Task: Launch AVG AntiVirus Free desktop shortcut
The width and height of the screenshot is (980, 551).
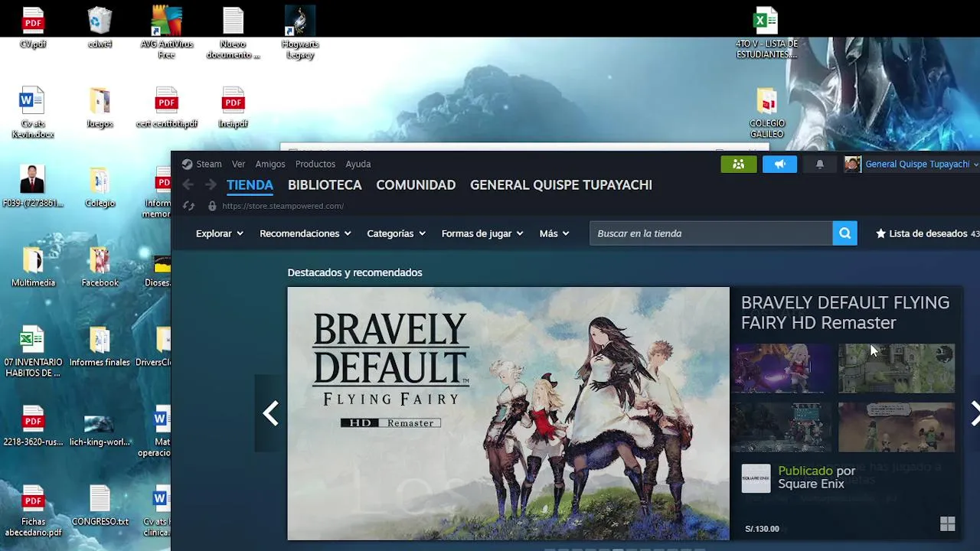Action: click(x=166, y=33)
